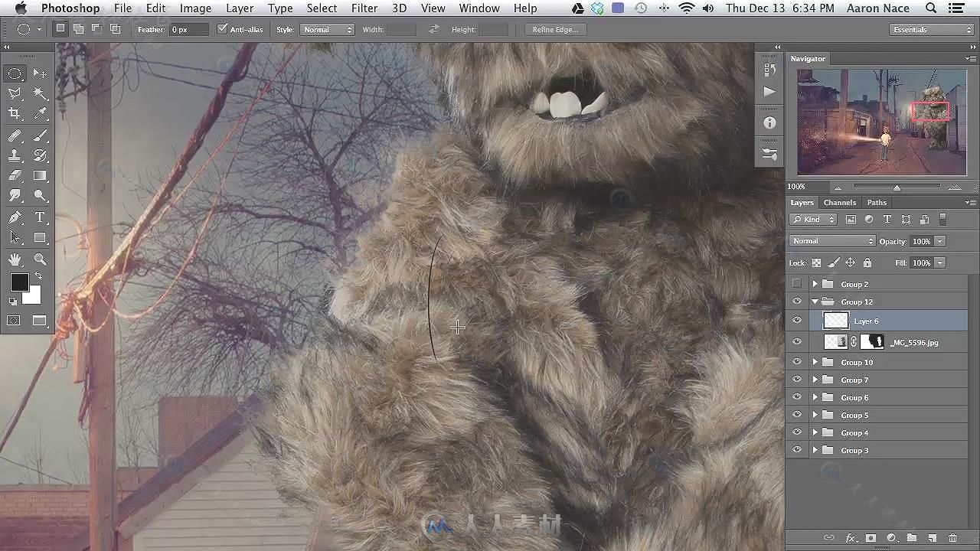Select the Pen tool
The height and width of the screenshot is (551, 980).
(x=15, y=218)
